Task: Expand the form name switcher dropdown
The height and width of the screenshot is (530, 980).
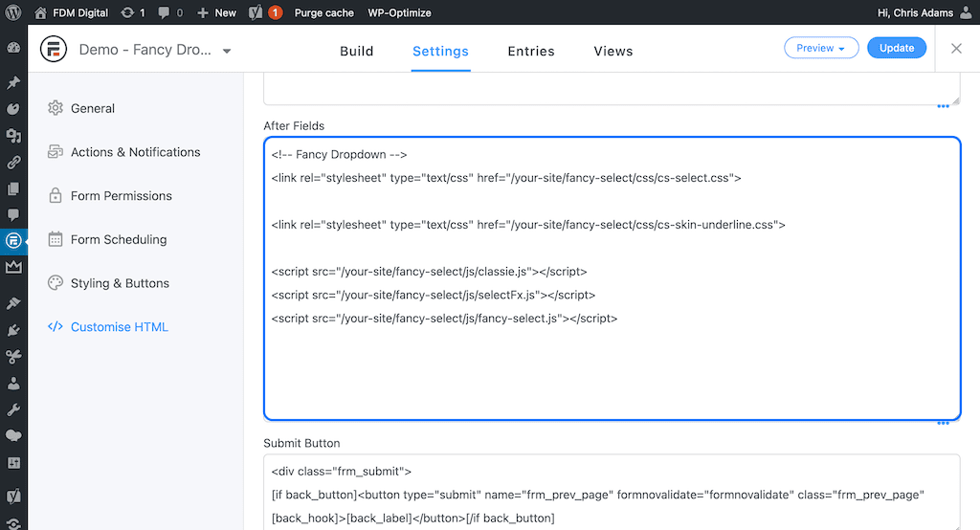Action: click(x=227, y=51)
